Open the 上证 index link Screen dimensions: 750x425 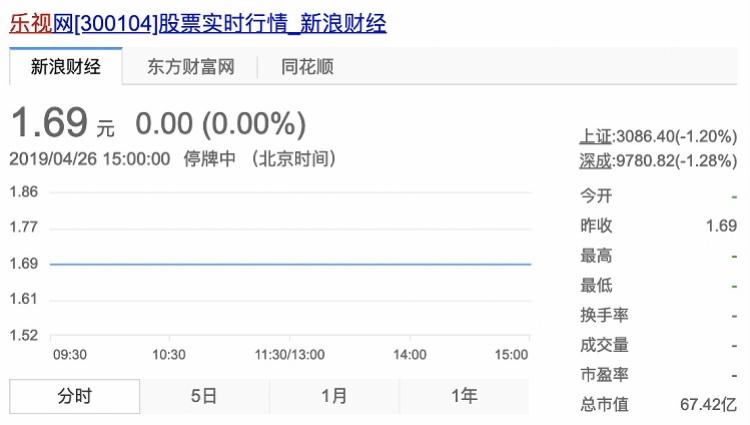coord(596,137)
